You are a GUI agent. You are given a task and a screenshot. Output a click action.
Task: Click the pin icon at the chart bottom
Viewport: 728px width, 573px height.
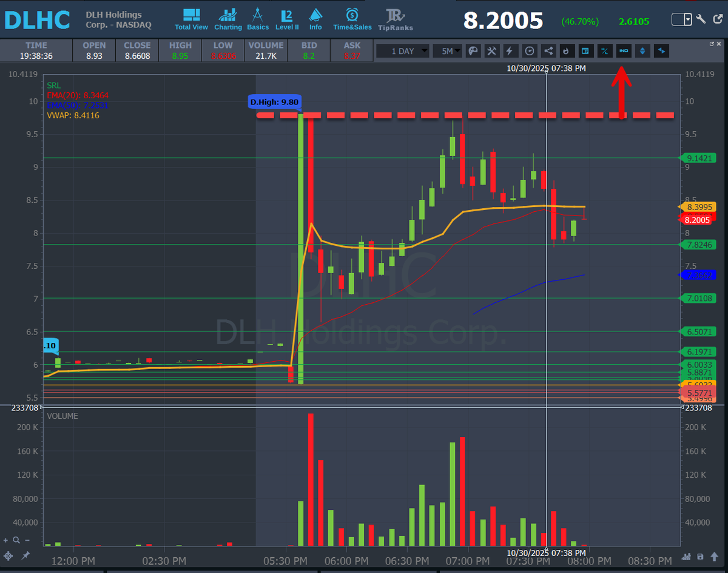[25, 556]
